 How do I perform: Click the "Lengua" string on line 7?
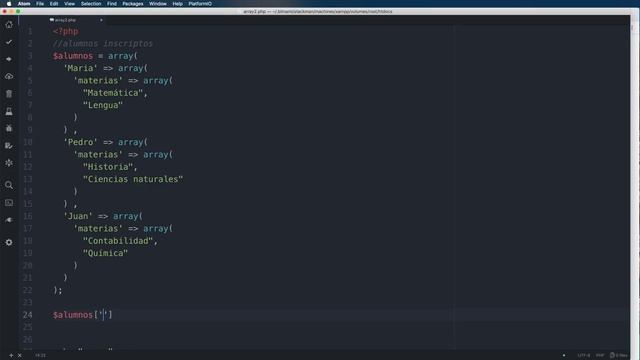click(103, 105)
